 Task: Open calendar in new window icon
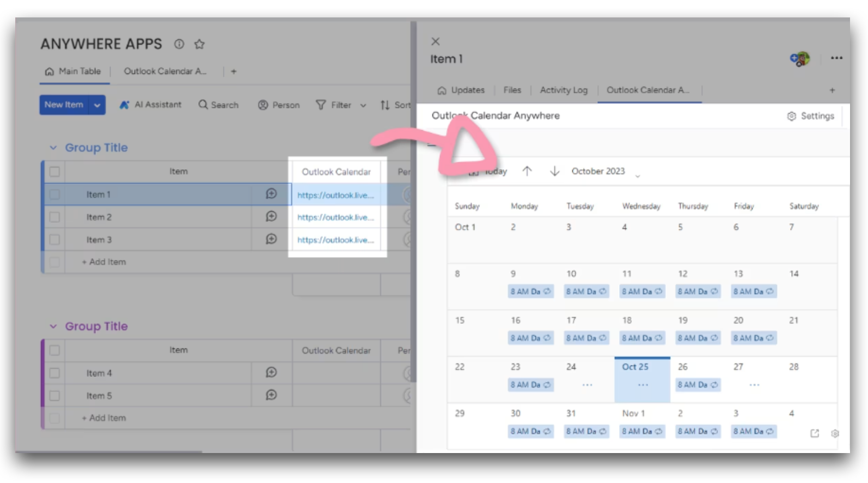tap(815, 433)
